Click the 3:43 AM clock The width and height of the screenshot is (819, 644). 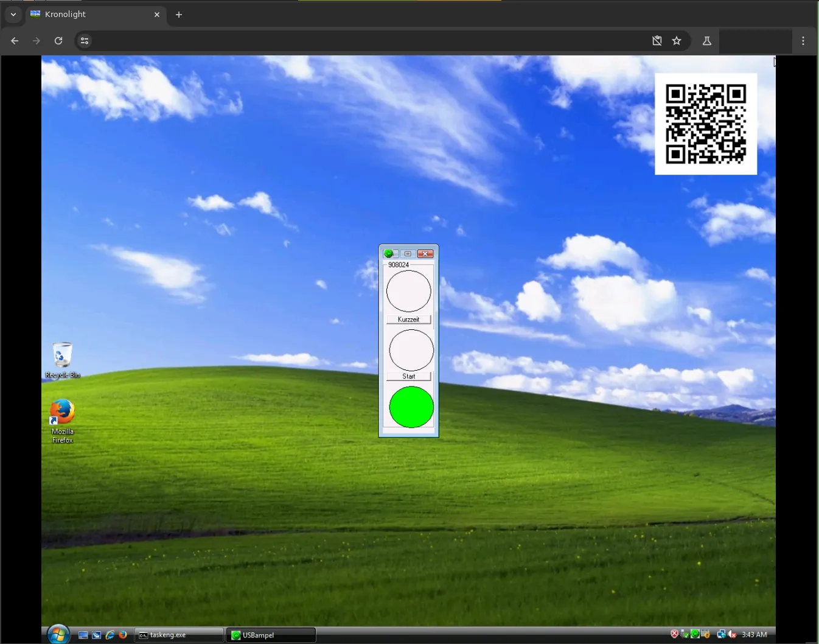[755, 635]
